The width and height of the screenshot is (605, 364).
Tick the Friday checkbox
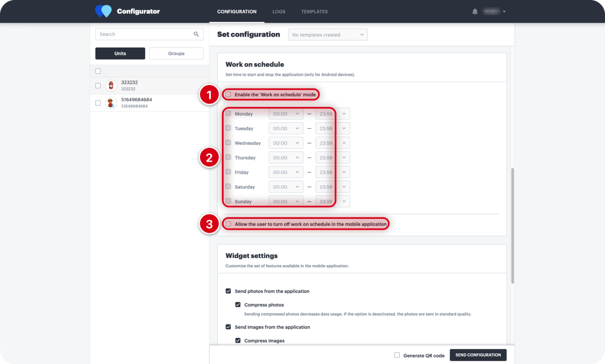228,172
